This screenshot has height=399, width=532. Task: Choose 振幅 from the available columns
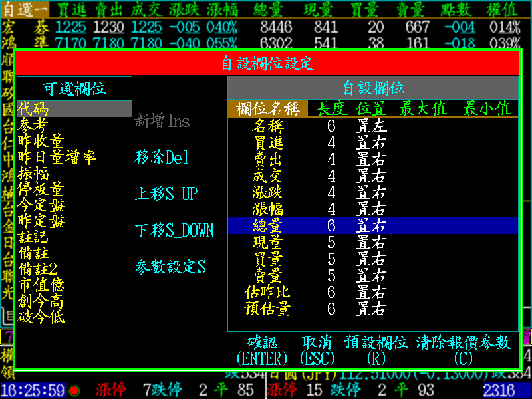(33, 173)
